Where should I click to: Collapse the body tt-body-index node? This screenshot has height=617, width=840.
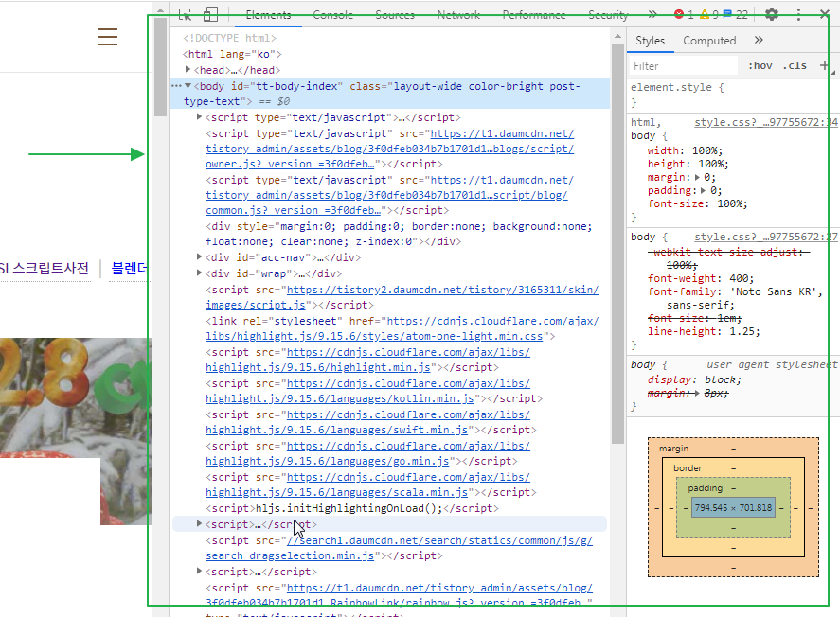[x=188, y=85]
